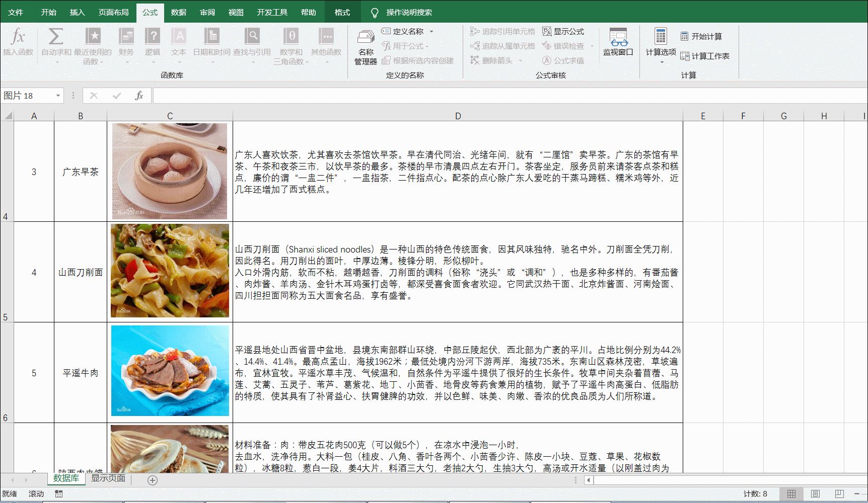The image size is (868, 503).
Task: Select the 山西刀削面 noodle picture
Action: pyautogui.click(x=170, y=271)
